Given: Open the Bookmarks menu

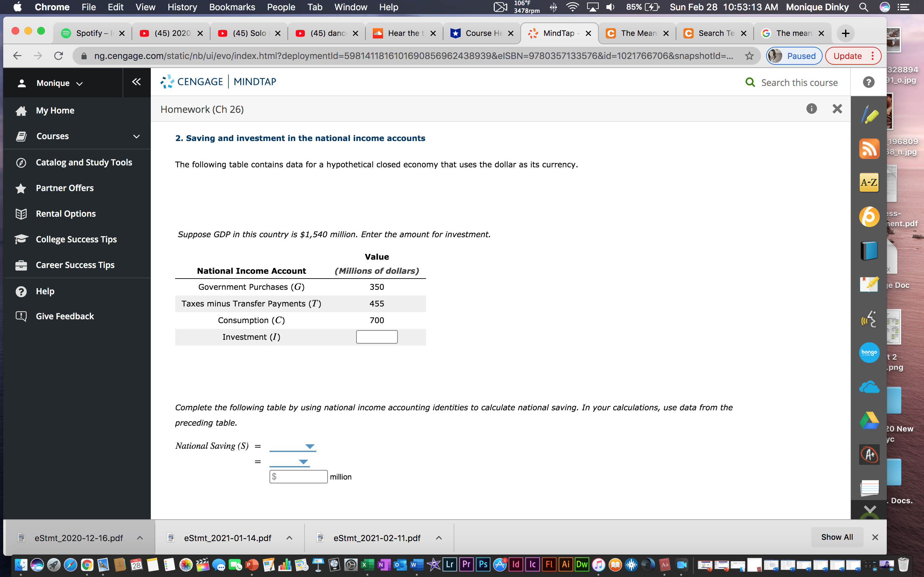Looking at the screenshot, I should click(x=232, y=7).
